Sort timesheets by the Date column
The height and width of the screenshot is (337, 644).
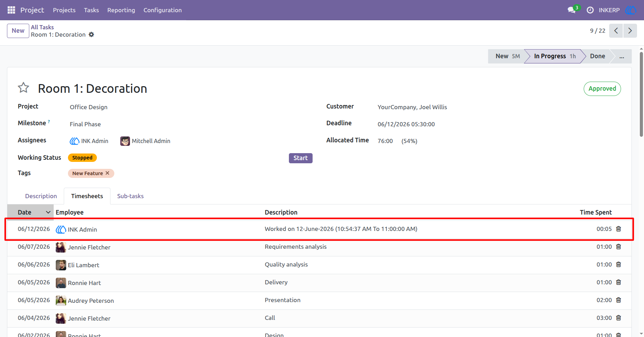pyautogui.click(x=30, y=212)
